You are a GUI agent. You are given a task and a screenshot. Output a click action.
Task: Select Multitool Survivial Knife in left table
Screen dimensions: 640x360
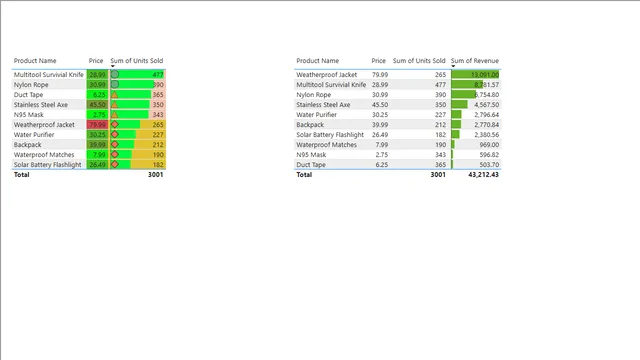pos(49,75)
